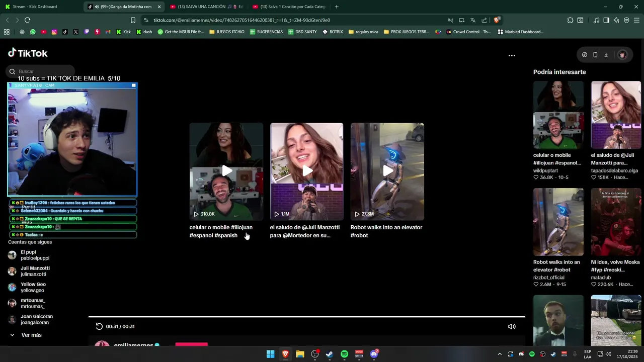Open the Brave Shields lion icon
The width and height of the screenshot is (644, 362).
[497, 20]
